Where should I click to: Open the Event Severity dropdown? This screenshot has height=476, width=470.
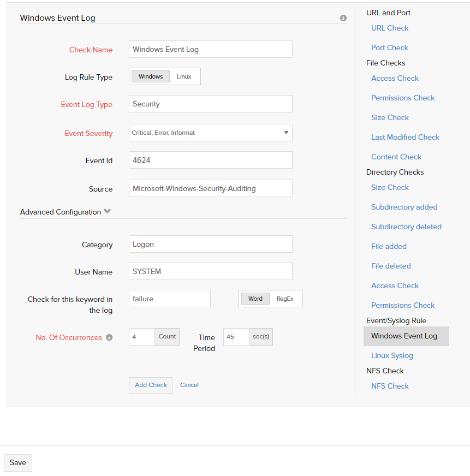210,133
